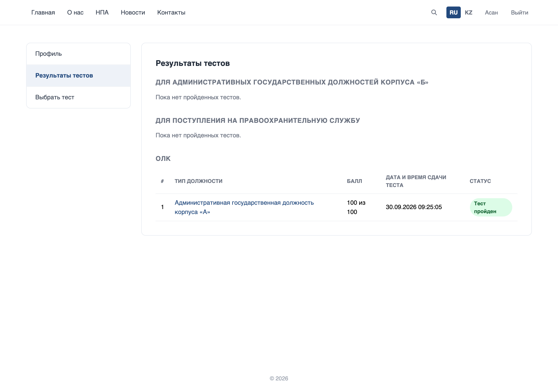The image size is (558, 392).
Task: Click the ОЛК section heading
Action: coord(163,159)
